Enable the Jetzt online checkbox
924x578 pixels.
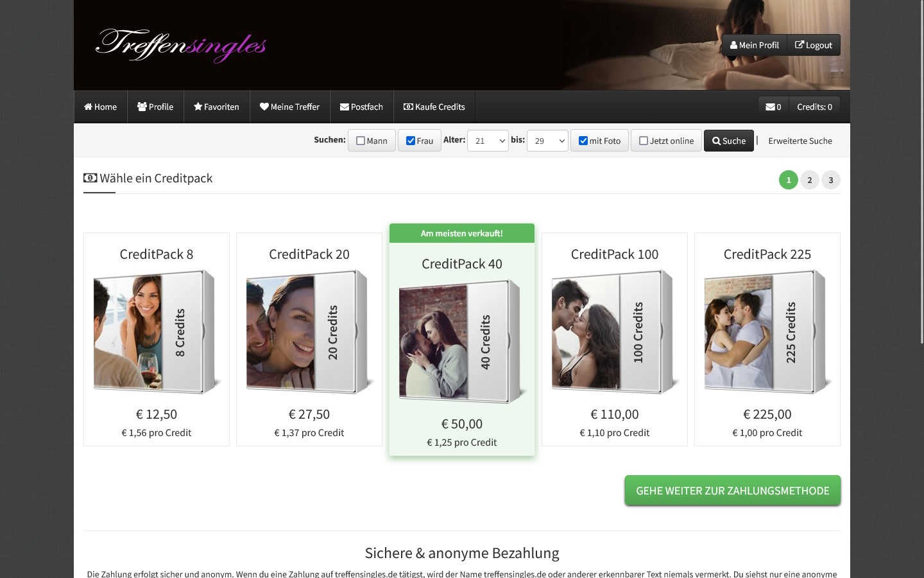pos(644,141)
